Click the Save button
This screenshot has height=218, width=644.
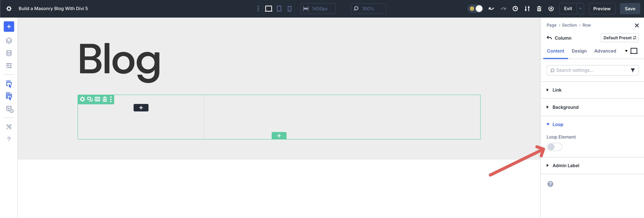pyautogui.click(x=630, y=8)
